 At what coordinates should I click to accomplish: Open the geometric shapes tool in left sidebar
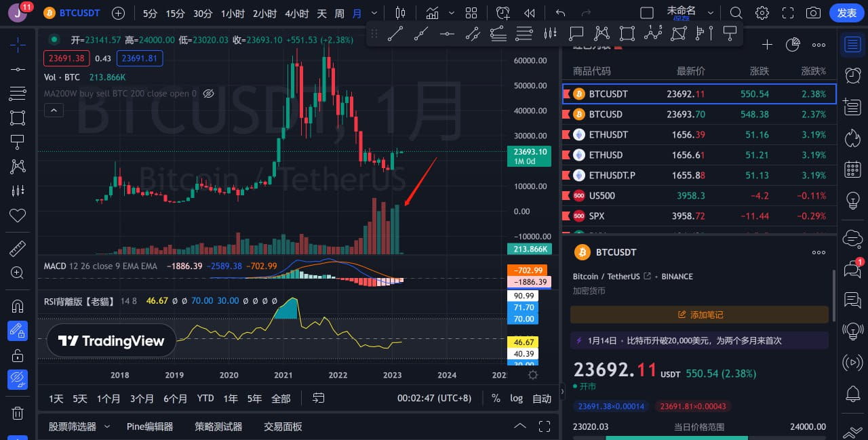pyautogui.click(x=18, y=117)
